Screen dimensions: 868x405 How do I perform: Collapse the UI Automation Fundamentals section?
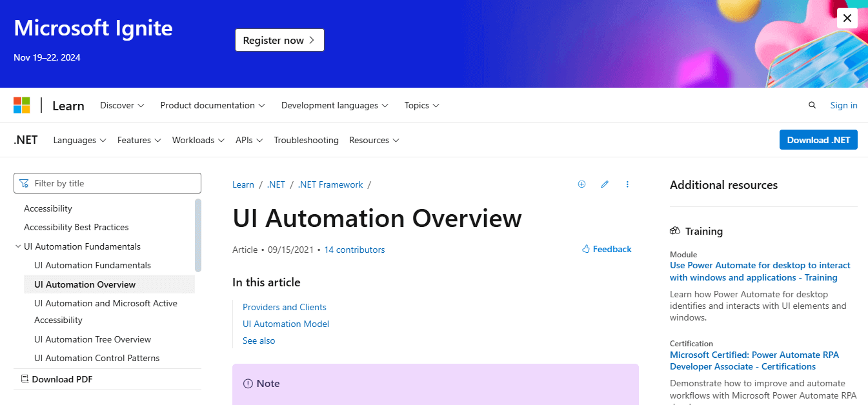(18, 246)
